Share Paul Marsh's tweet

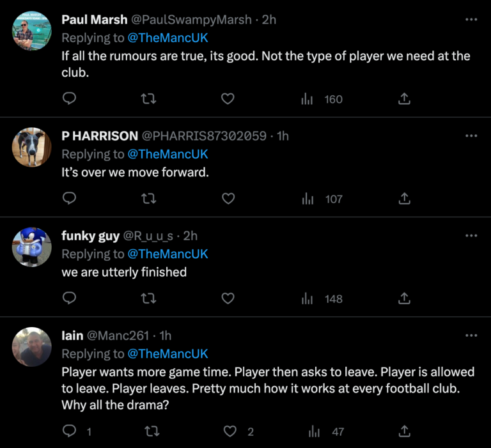[x=404, y=99]
